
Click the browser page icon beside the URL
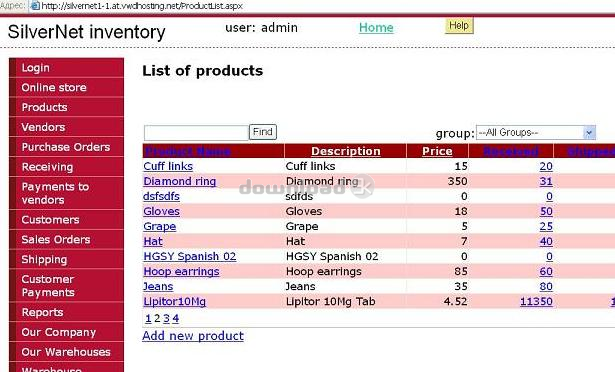(35, 6)
